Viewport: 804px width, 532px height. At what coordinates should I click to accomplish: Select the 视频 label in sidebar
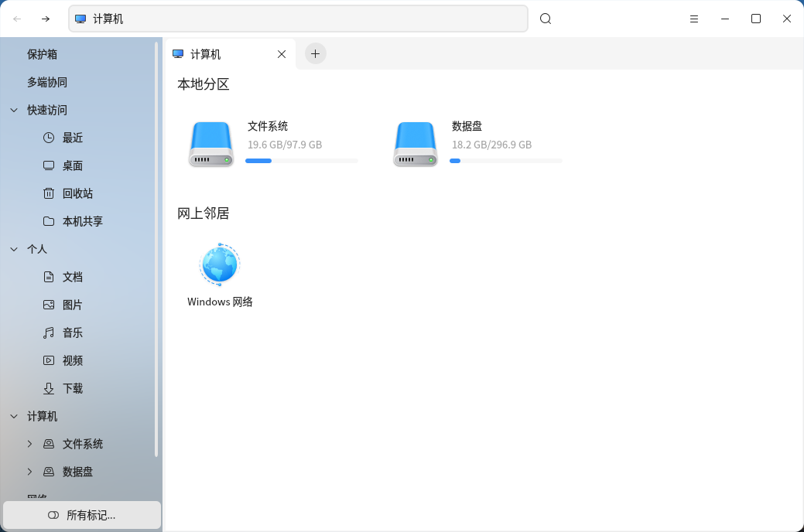click(x=73, y=360)
